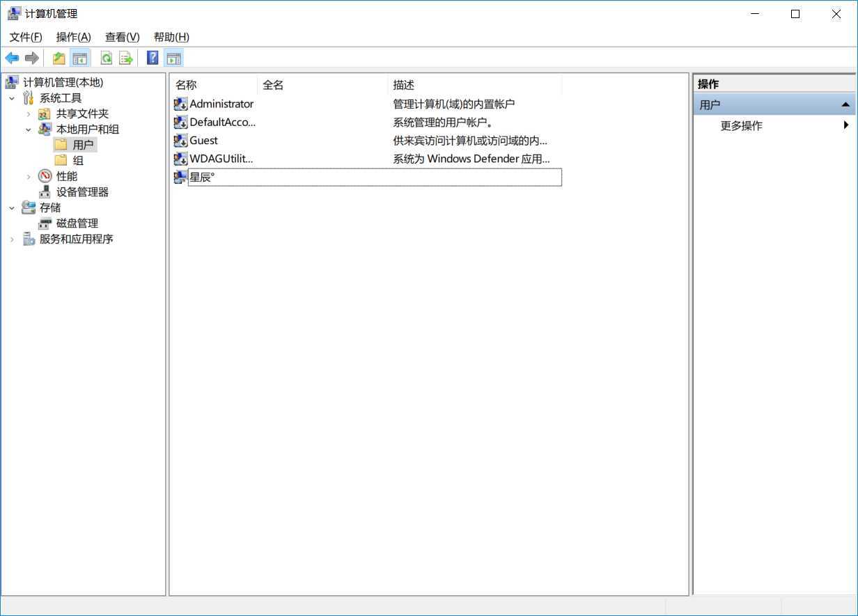The height and width of the screenshot is (616, 858).
Task: Click description 管理计算机(域)的内置帐户
Action: (453, 104)
